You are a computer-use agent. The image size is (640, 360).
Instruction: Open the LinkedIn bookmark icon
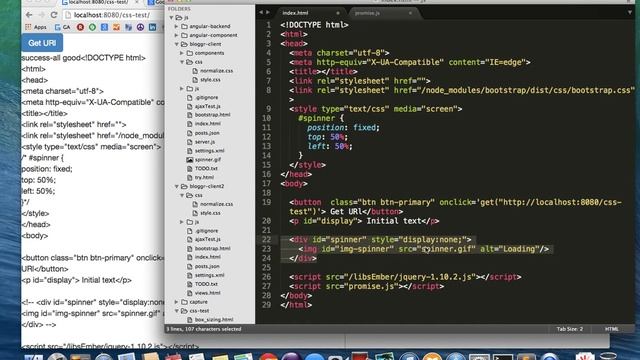coord(152,27)
